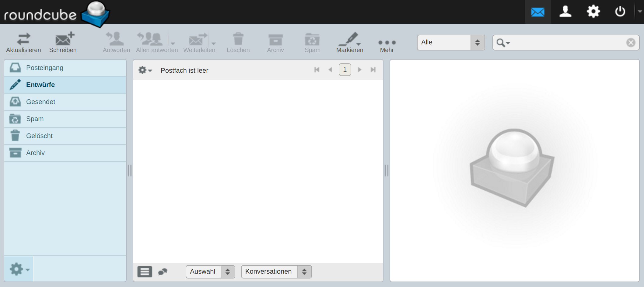Log out using the power icon

[x=620, y=12]
